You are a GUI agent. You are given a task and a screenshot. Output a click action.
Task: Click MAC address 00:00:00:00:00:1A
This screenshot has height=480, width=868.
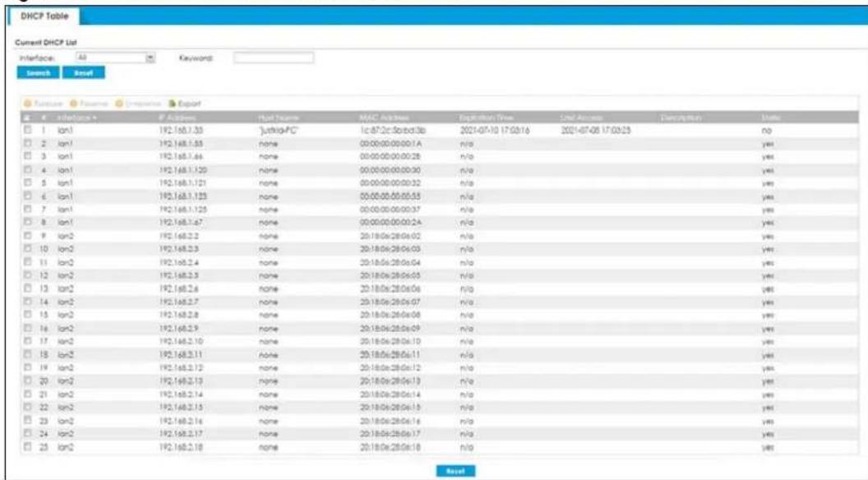pos(390,143)
